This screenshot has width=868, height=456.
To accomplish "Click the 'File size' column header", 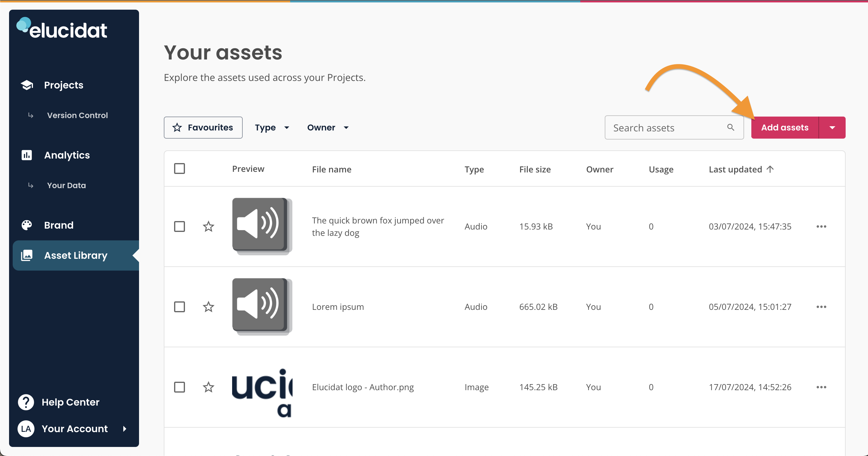I will point(535,169).
